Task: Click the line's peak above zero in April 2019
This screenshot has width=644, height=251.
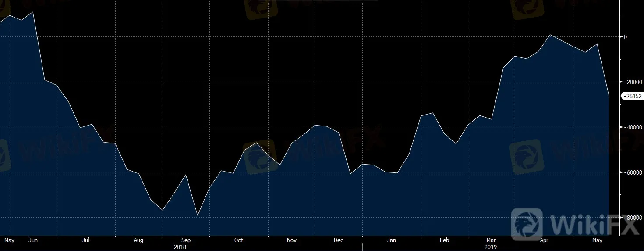Action: (x=550, y=35)
